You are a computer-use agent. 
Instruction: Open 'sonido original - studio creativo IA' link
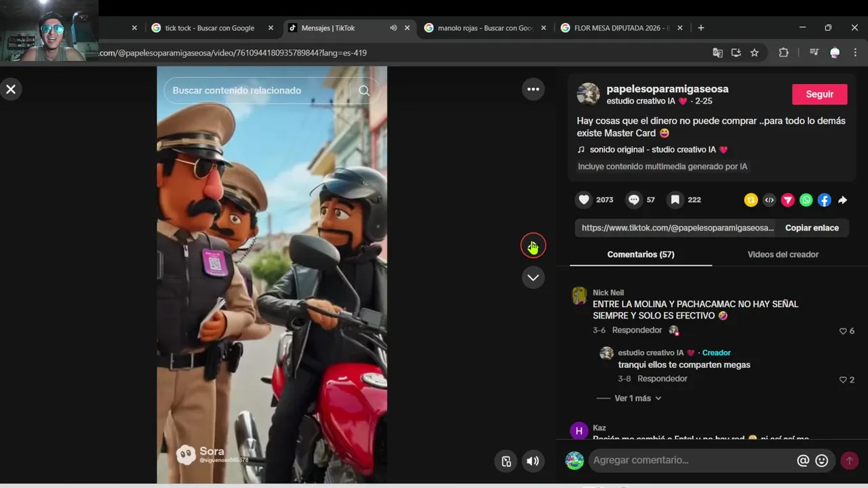coord(658,150)
